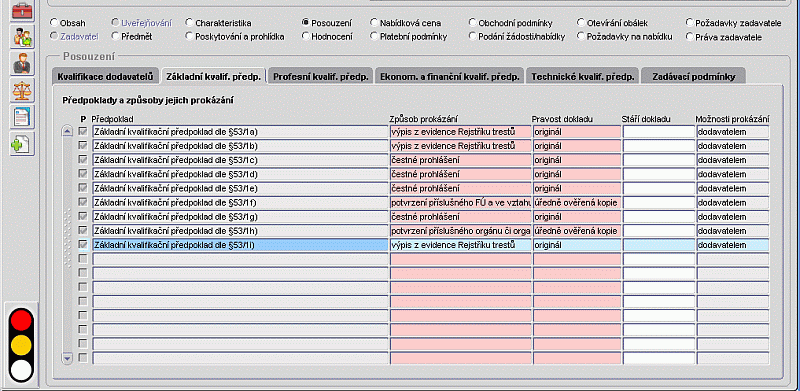This screenshot has height=391, width=800.
Task: Click the Stáří dokladu column header
Action: click(646, 119)
